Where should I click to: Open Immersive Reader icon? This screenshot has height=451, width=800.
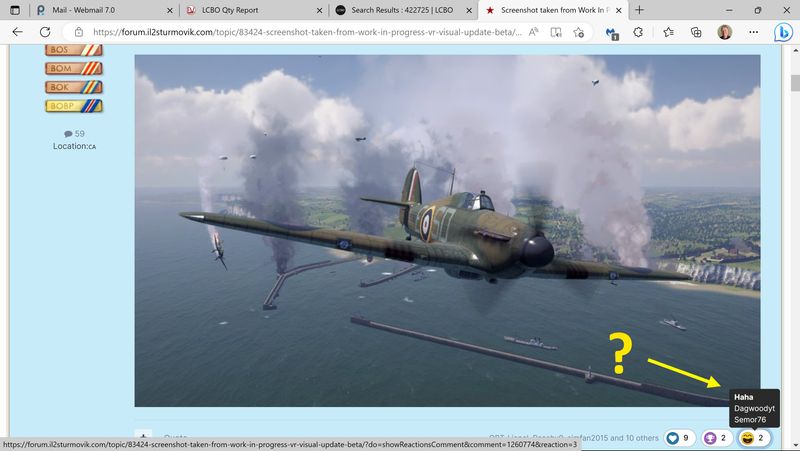(556, 32)
